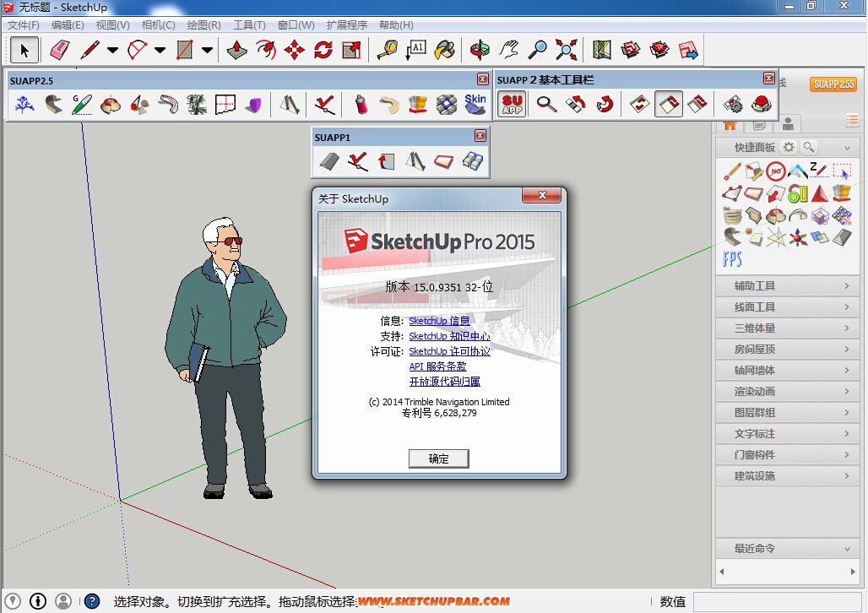Click the SU APP logo button
868x613 pixels.
[513, 104]
